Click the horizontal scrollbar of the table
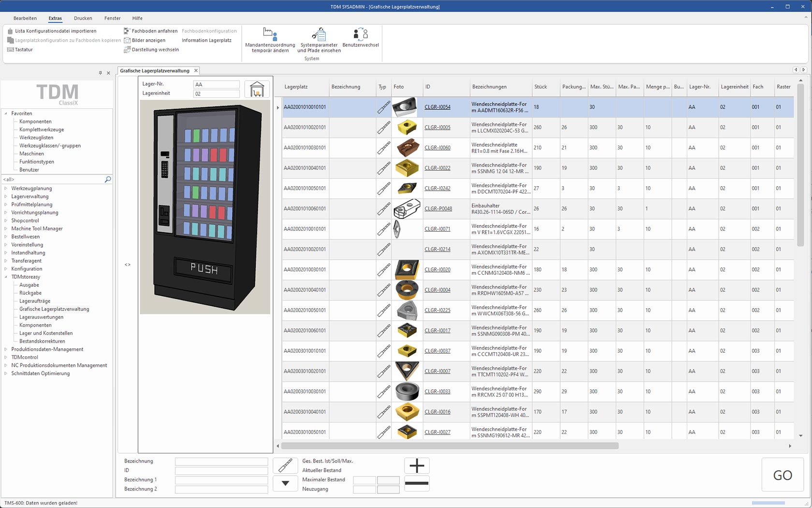 (450, 446)
